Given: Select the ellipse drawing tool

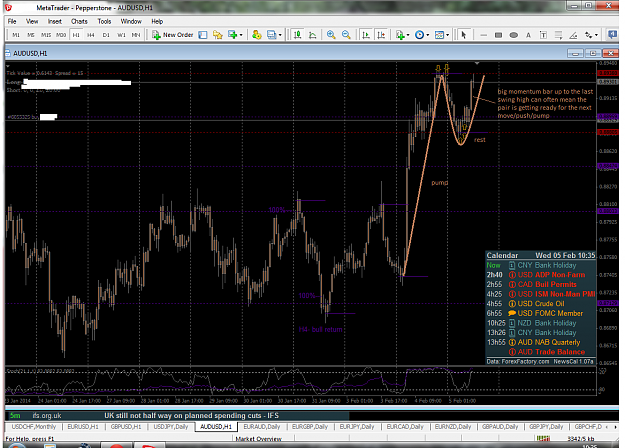Looking at the screenshot, I should point(513,35).
